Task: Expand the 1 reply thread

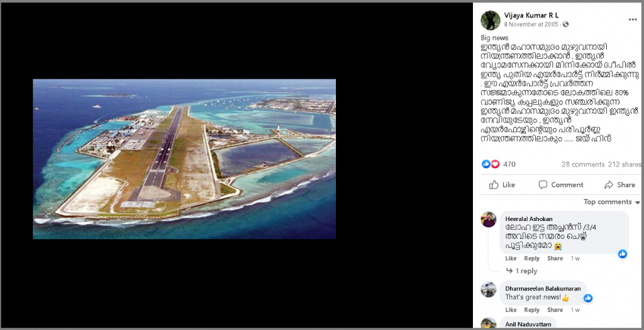Action: [x=521, y=271]
